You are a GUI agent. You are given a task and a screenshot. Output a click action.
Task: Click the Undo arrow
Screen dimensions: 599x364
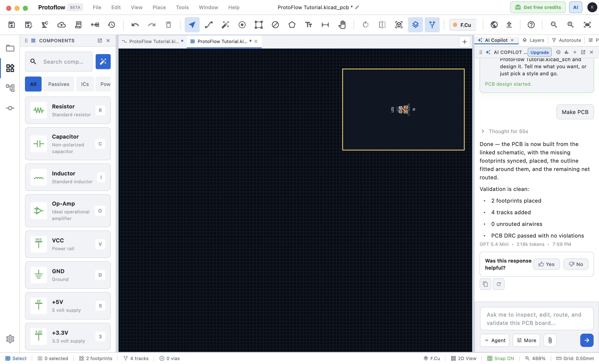(135, 25)
